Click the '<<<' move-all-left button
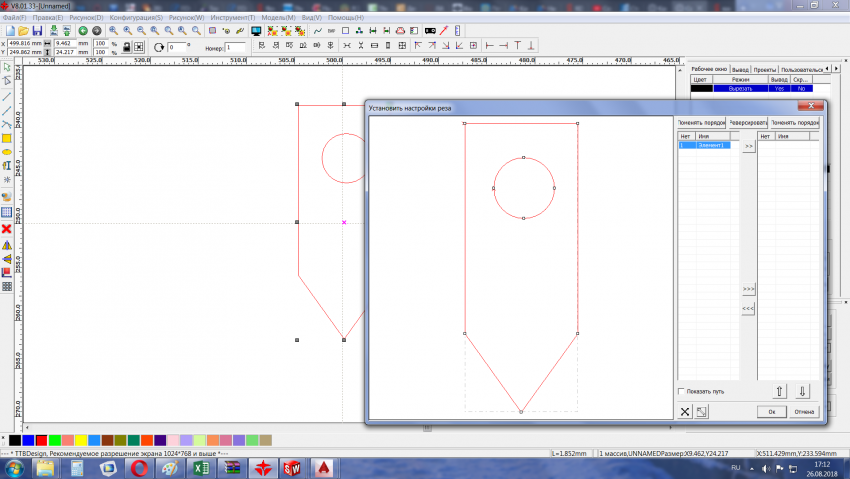Screen dimensions: 850x479 point(748,309)
